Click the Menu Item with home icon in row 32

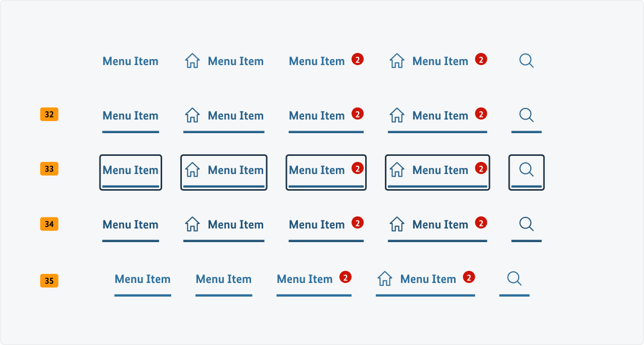tap(235, 116)
